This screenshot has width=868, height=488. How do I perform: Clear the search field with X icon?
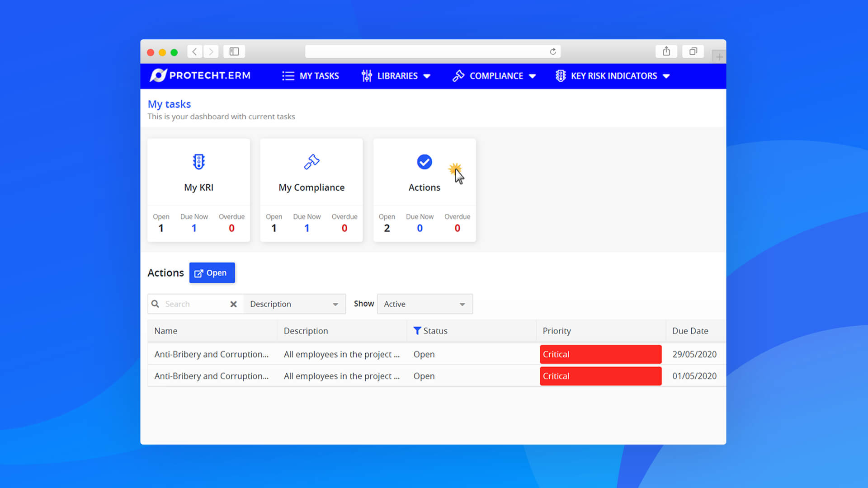point(233,304)
